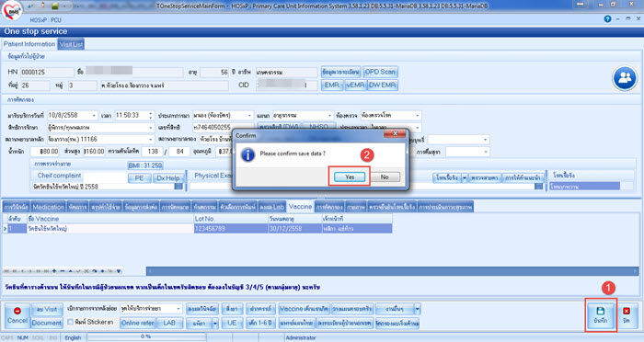The width and height of the screenshot is (644, 342).
Task: Click the progress bar showing 0 %
Action: click(x=145, y=337)
